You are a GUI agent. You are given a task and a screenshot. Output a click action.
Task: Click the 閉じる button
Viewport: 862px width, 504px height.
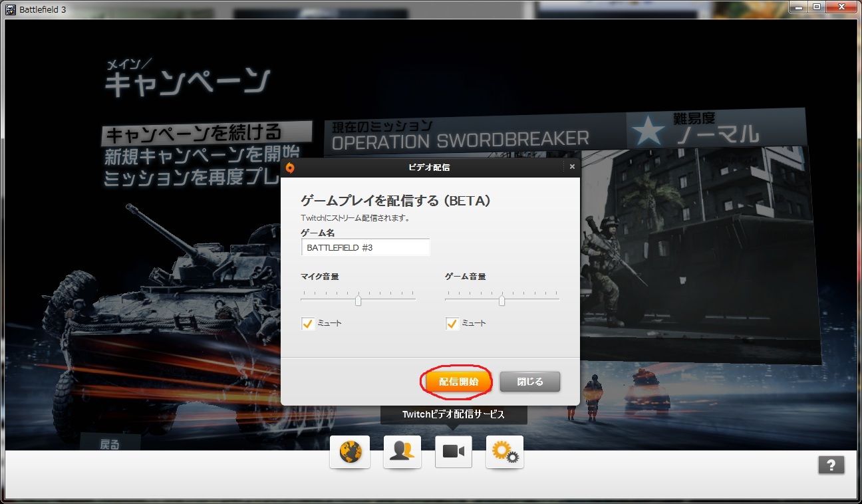tap(530, 382)
